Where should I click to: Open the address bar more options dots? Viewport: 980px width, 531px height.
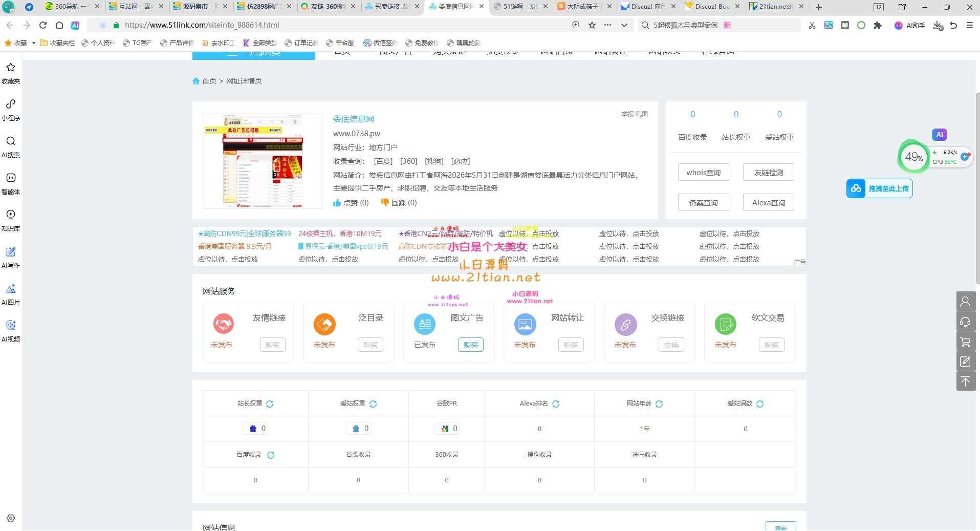pos(608,25)
